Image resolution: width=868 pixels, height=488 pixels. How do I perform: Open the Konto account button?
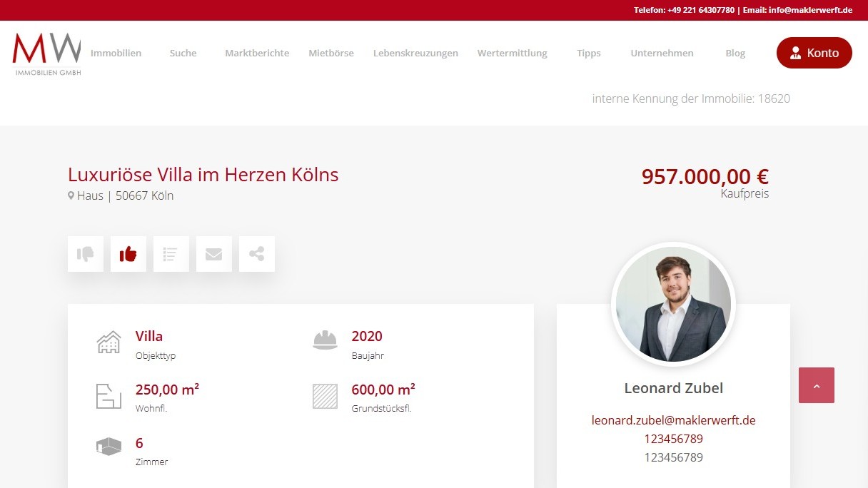click(x=814, y=53)
